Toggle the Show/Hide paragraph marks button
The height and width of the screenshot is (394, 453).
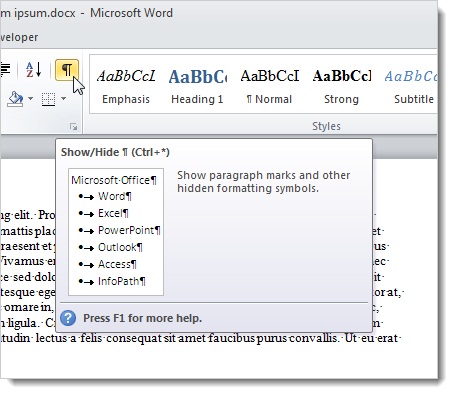(67, 70)
